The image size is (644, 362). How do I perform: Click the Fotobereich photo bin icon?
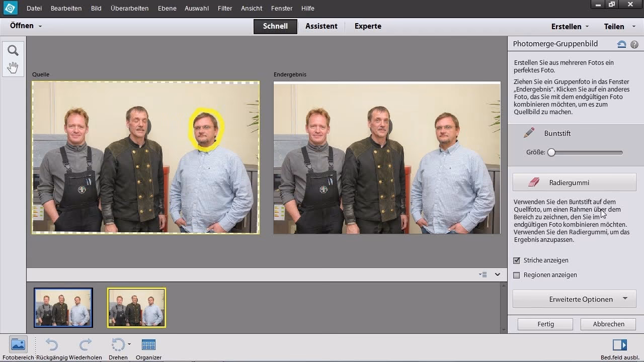[18, 345]
